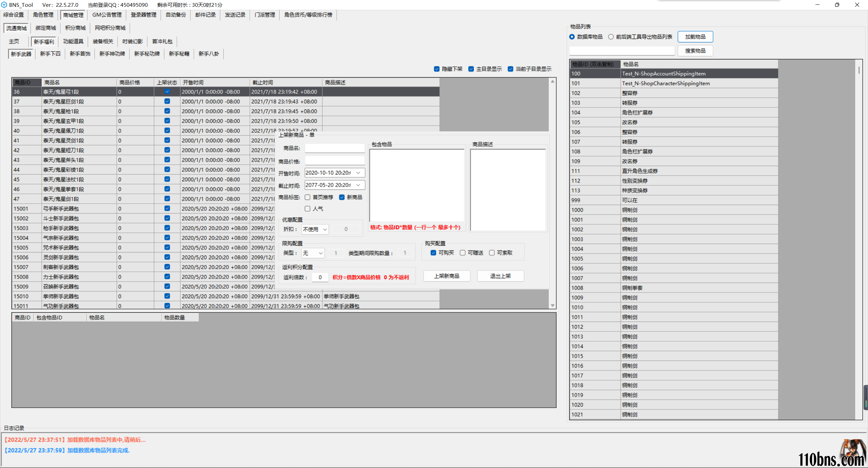Select the 数据库物品 radio button
Screen dimensions: 868x468
click(572, 37)
